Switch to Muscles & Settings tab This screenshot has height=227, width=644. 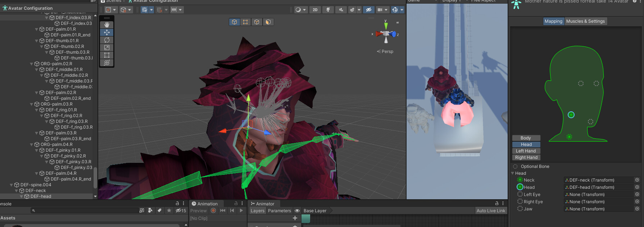click(585, 21)
